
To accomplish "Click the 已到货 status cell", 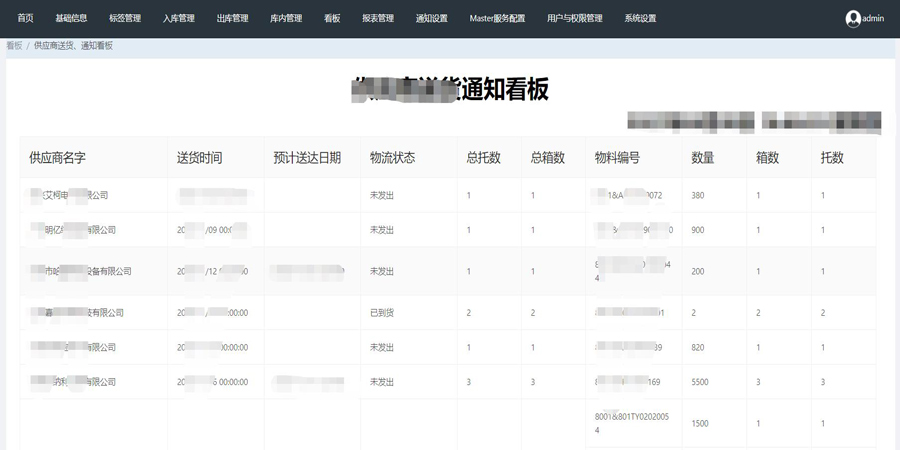I will click(x=382, y=313).
